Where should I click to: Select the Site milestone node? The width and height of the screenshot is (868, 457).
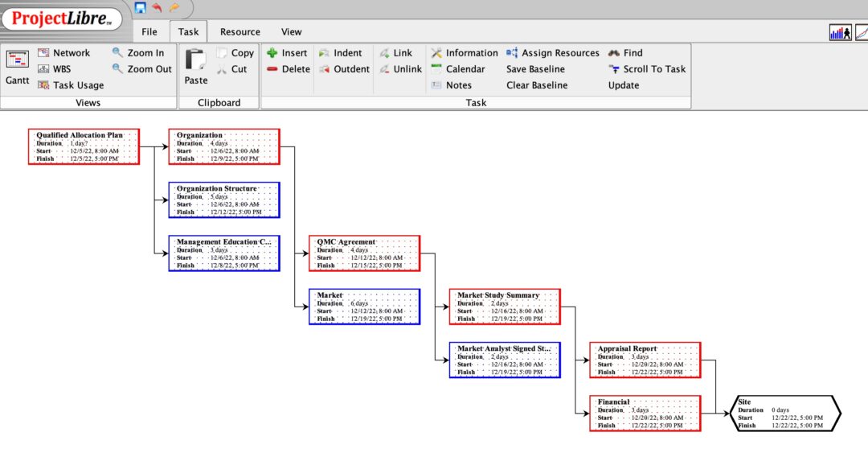click(x=785, y=414)
